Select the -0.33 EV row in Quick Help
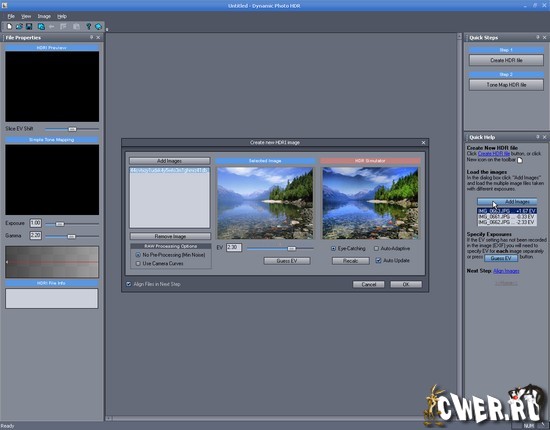This screenshot has width=550, height=430. (507, 216)
